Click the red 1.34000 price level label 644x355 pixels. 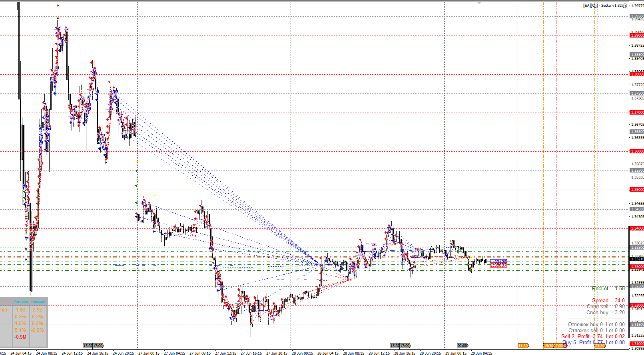pyautogui.click(x=637, y=228)
